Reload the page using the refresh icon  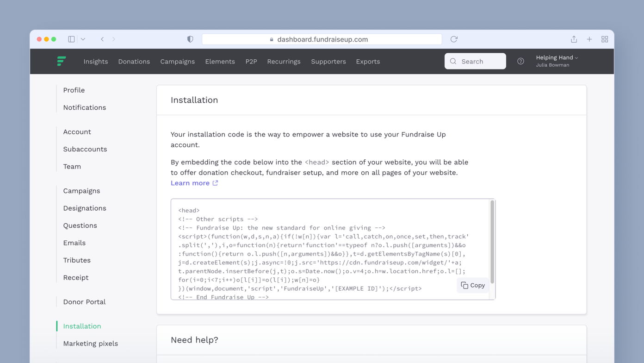click(453, 39)
